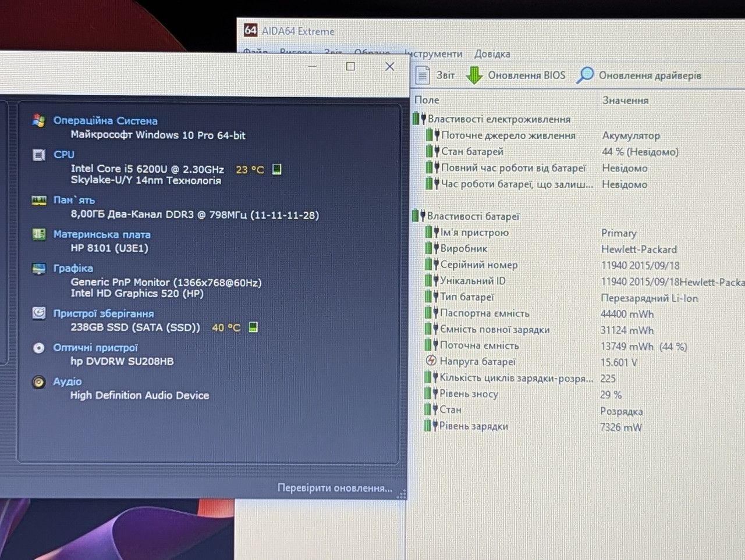The height and width of the screenshot is (560, 745).
Task: Click the Значення column header
Action: point(625,101)
